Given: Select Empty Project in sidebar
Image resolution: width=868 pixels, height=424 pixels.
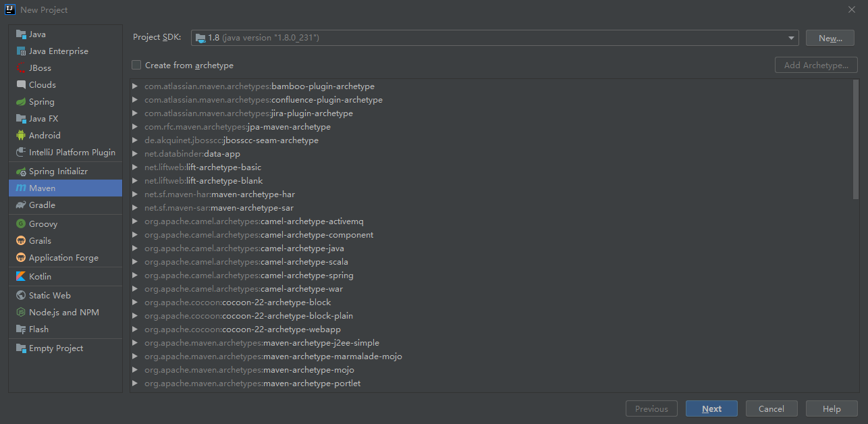Looking at the screenshot, I should pyautogui.click(x=55, y=348).
